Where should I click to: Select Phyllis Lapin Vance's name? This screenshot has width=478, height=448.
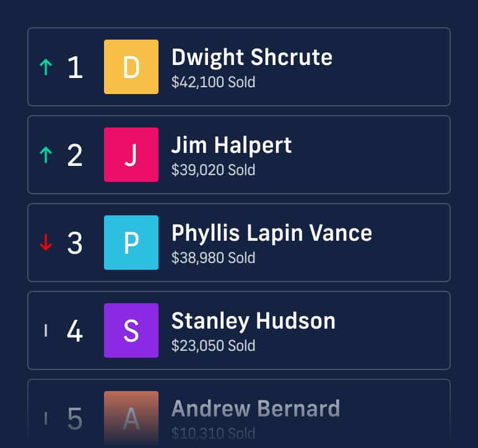271,233
